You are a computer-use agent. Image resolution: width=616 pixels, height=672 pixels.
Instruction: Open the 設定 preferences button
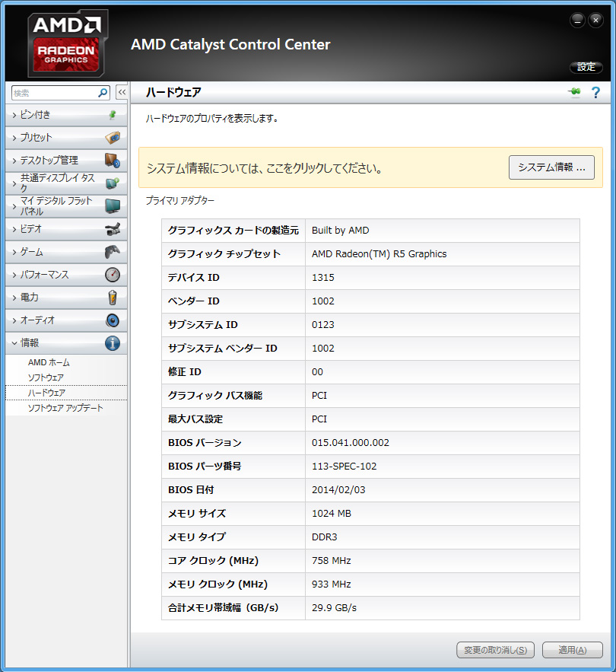click(x=586, y=67)
